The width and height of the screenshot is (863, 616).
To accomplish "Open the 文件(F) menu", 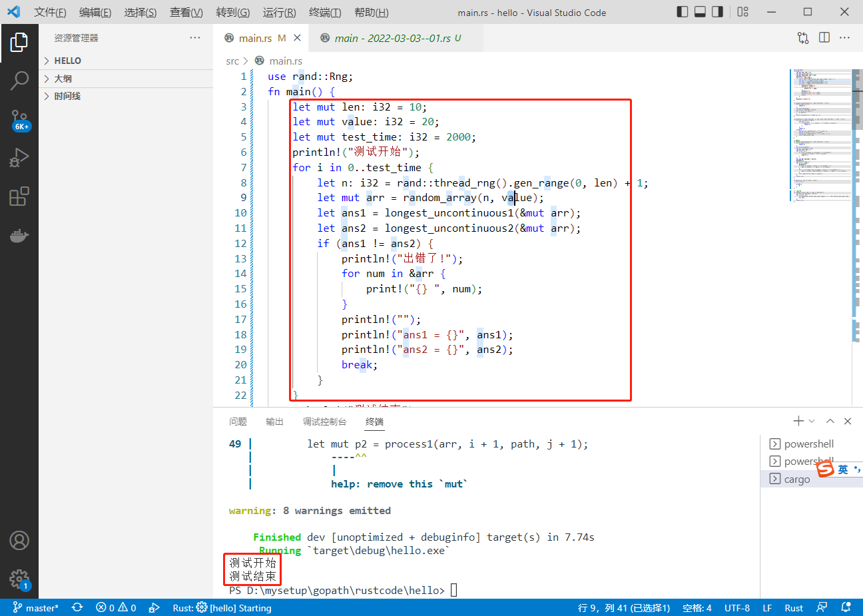I will click(50, 12).
